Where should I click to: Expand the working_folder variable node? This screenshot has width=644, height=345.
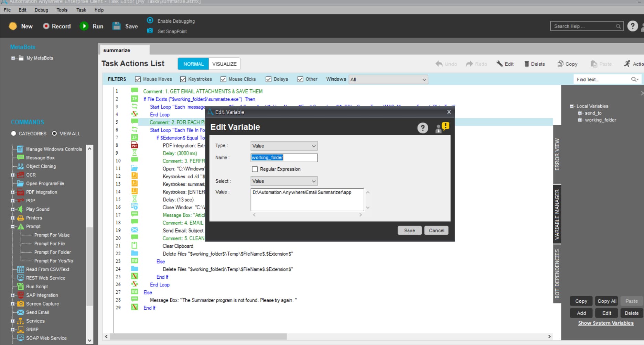(x=580, y=120)
